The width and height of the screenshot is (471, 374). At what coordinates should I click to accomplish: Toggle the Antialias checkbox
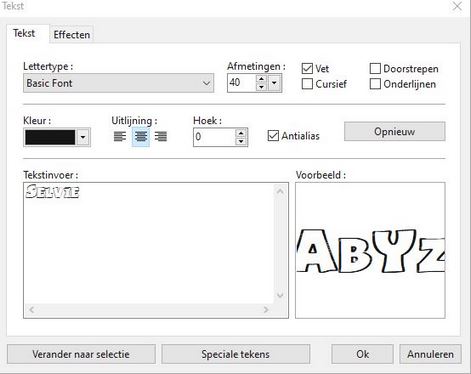click(273, 136)
